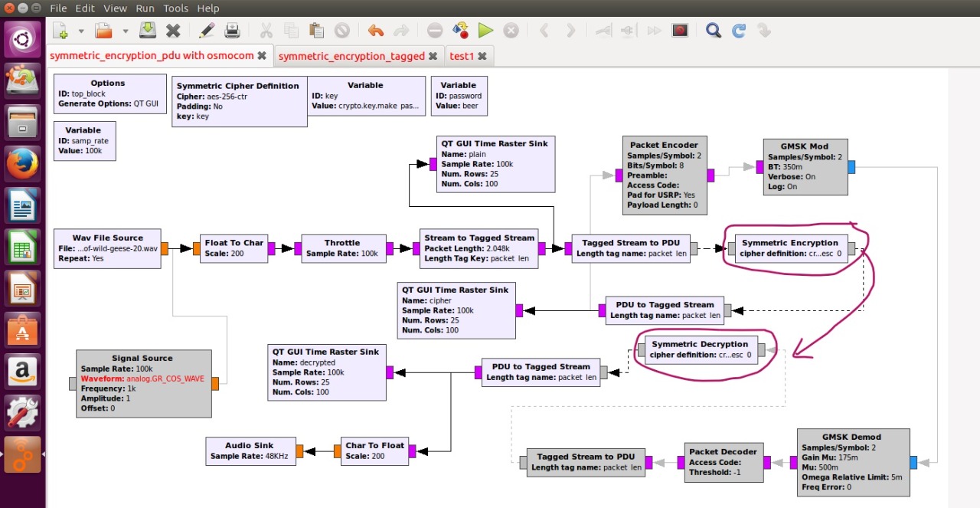Open the Run menu

click(x=145, y=8)
